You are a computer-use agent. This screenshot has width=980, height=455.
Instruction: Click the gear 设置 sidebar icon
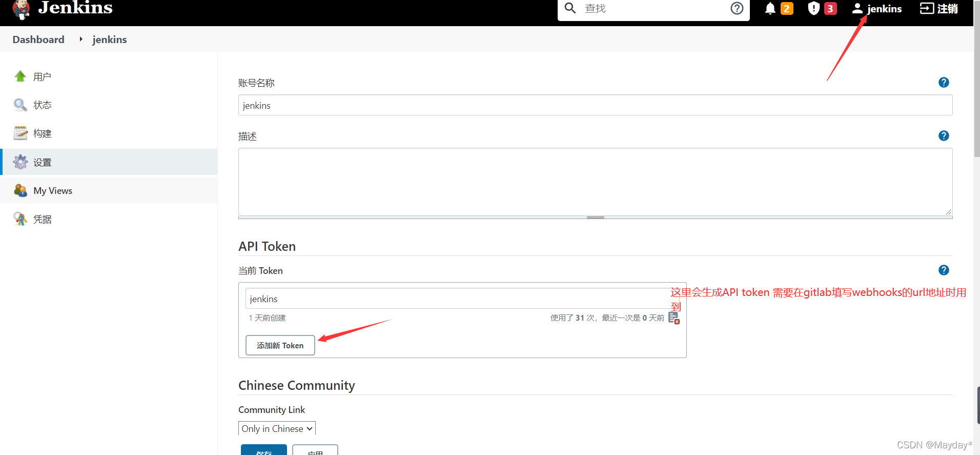pos(21,162)
